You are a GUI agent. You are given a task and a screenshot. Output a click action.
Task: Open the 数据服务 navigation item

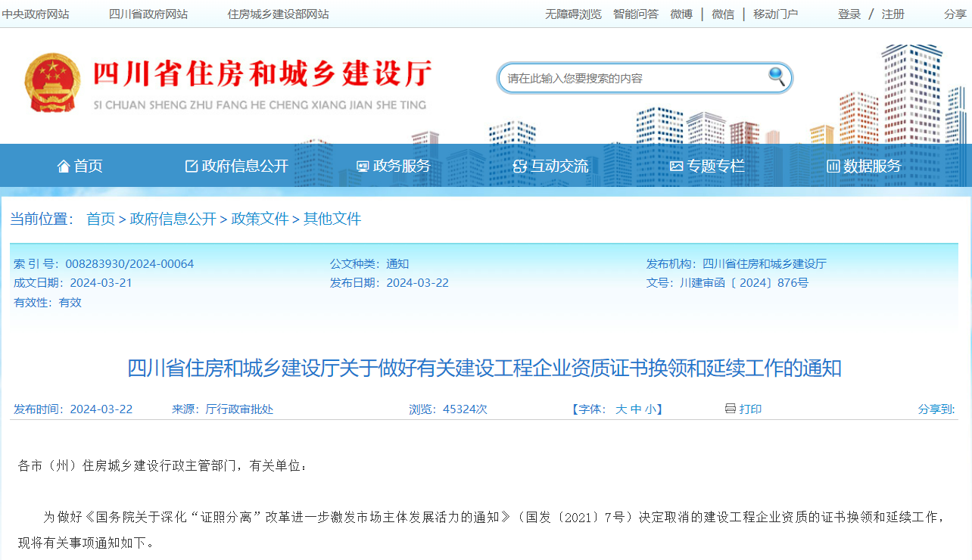click(864, 166)
